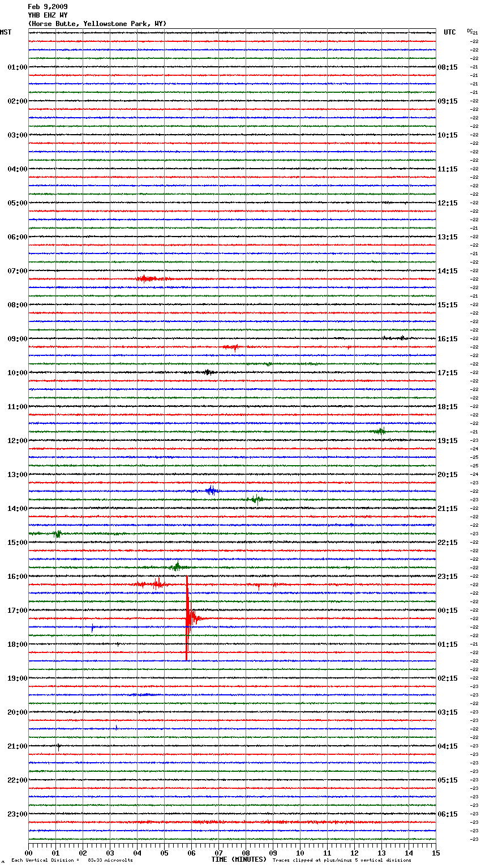Click the '06:00' MST time label
Screen dimensions: 481x868
[18, 237]
